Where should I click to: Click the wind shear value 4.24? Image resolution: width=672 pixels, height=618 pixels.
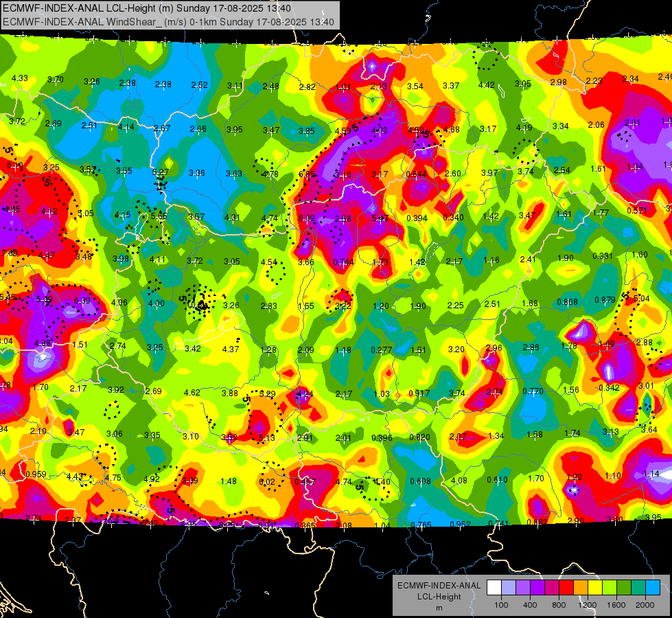305,394
